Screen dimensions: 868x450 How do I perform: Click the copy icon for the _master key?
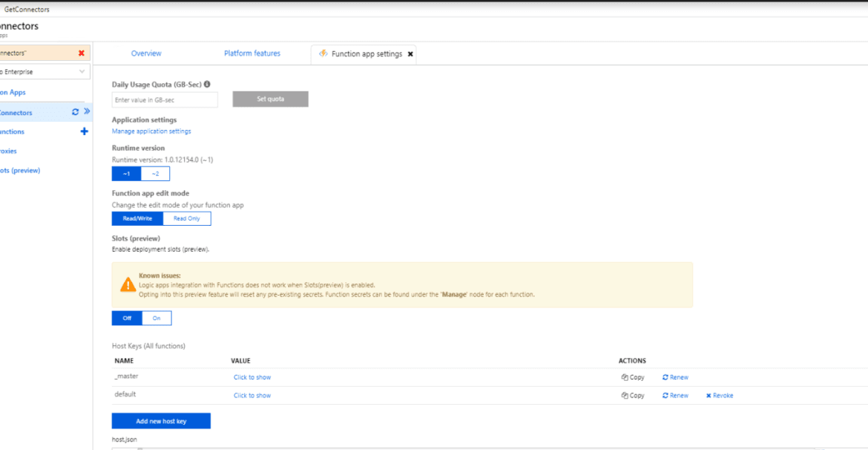(624, 377)
